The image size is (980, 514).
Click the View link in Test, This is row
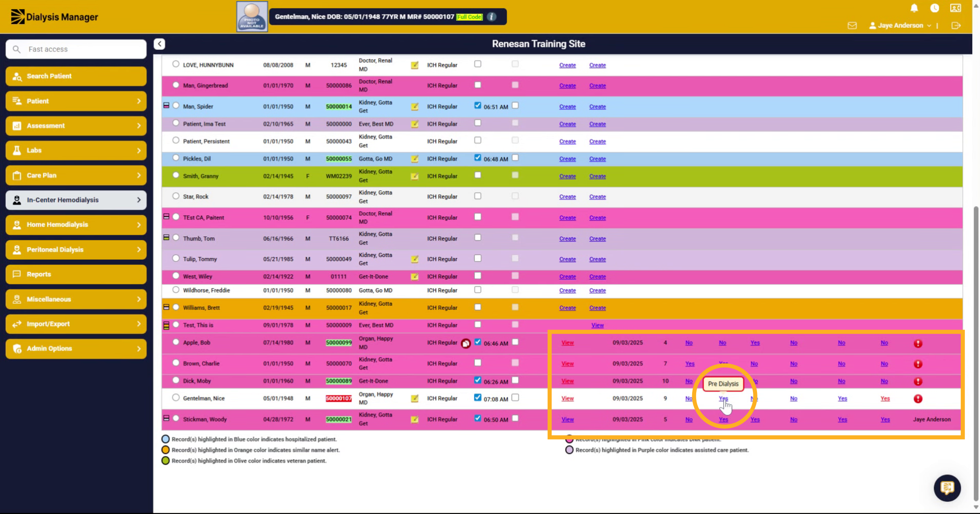597,325
